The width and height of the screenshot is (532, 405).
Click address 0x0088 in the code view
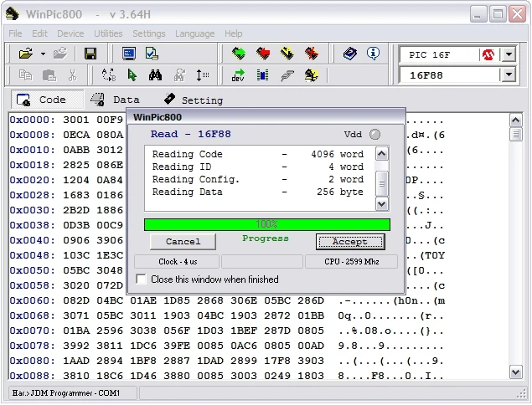point(32,376)
